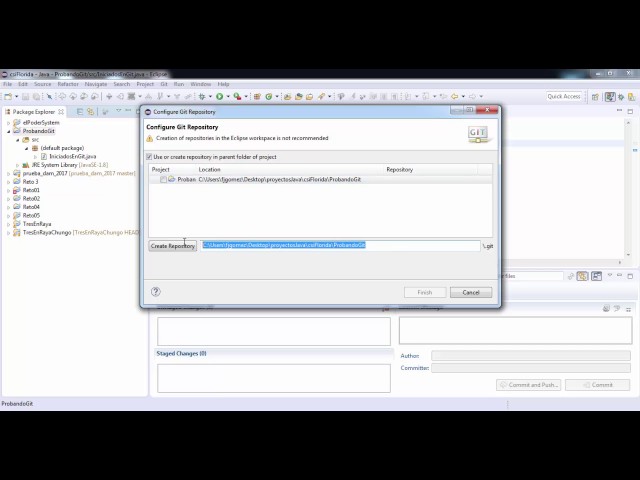Viewport: 640px width, 480px height.
Task: Click the Save All toolbar icon
Action: click(36, 97)
